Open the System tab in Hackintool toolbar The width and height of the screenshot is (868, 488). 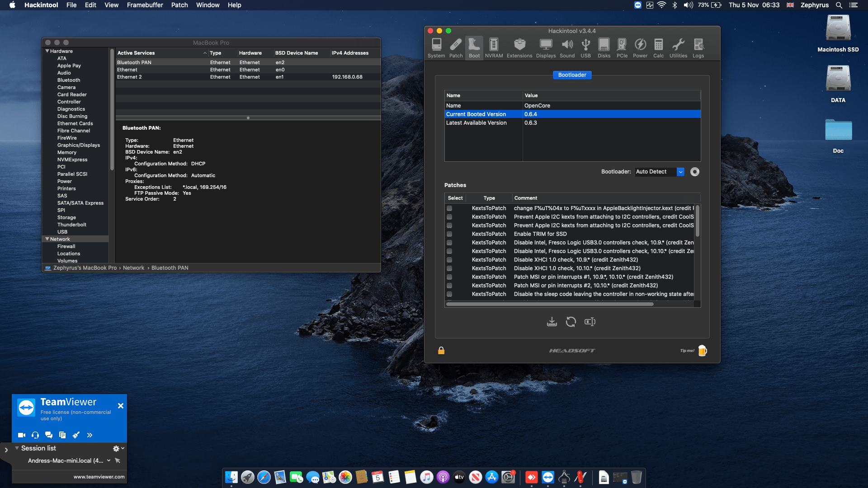(x=436, y=48)
